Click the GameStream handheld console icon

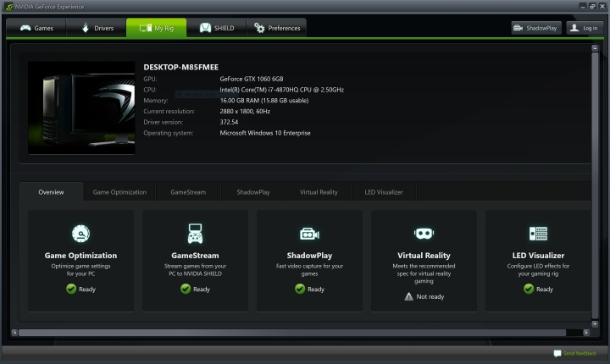pyautogui.click(x=196, y=234)
